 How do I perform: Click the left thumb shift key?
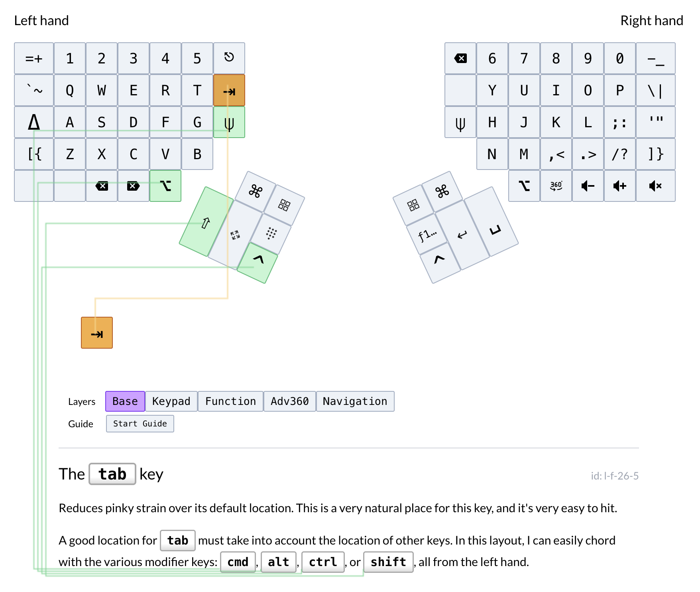pos(206,222)
